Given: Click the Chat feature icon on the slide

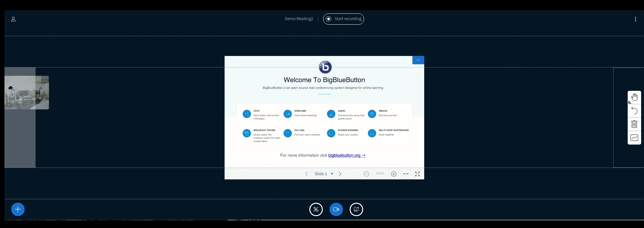Looking at the screenshot, I should pos(247,114).
